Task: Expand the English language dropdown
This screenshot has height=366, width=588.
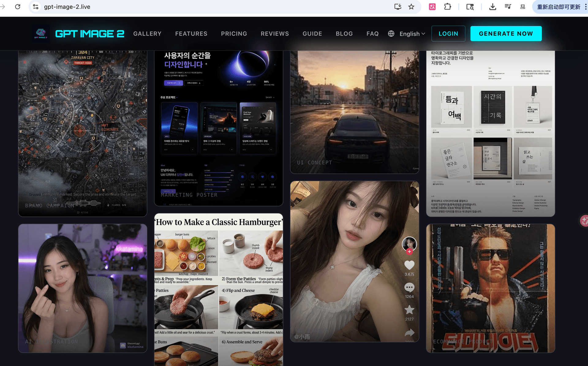Action: coord(412,34)
